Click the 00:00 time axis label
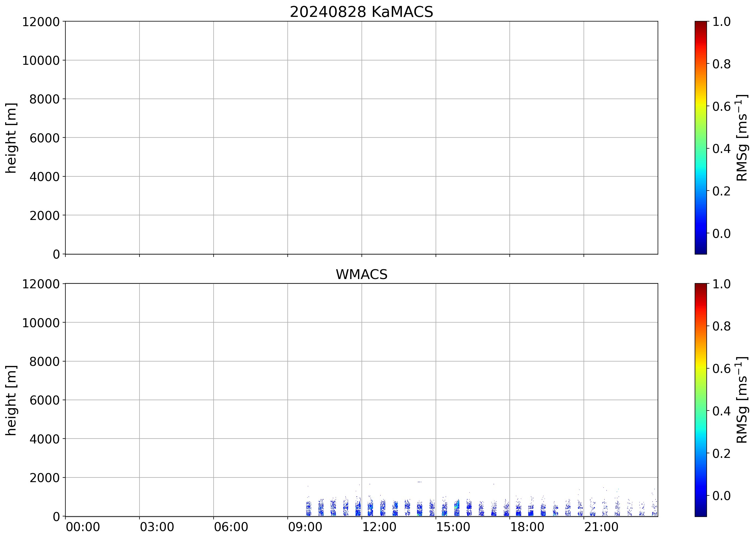This screenshot has height=539, width=756. click(83, 527)
